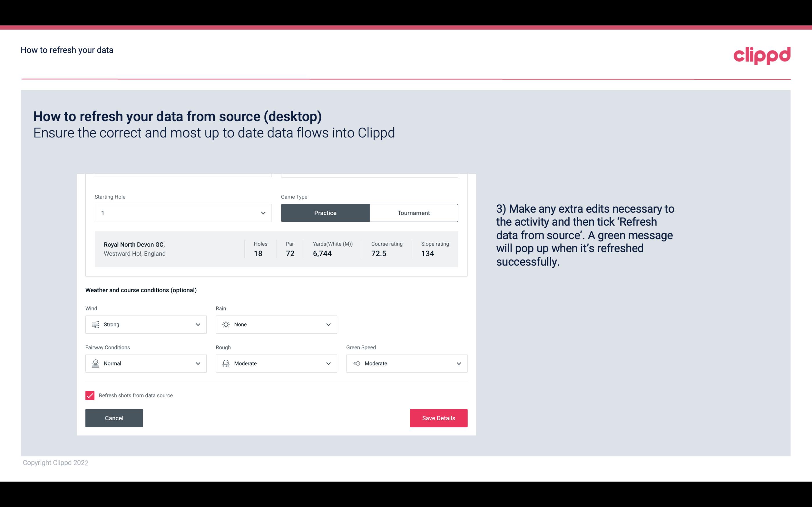This screenshot has height=507, width=812.
Task: Click the Save Details button
Action: point(438,418)
